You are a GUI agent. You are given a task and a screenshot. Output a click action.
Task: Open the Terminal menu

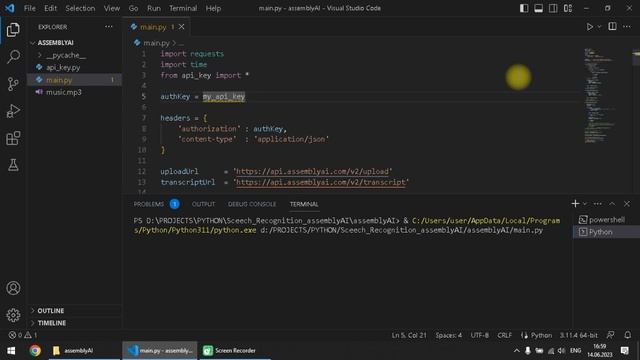click(x=183, y=8)
